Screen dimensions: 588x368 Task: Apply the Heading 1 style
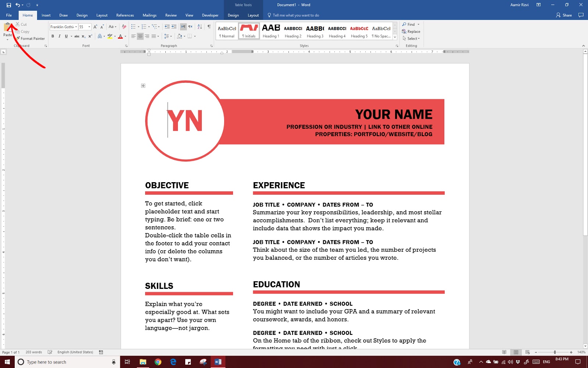click(x=271, y=31)
